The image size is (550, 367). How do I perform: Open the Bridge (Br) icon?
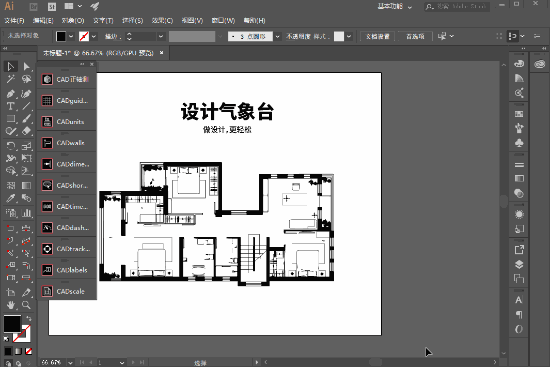point(34,6)
